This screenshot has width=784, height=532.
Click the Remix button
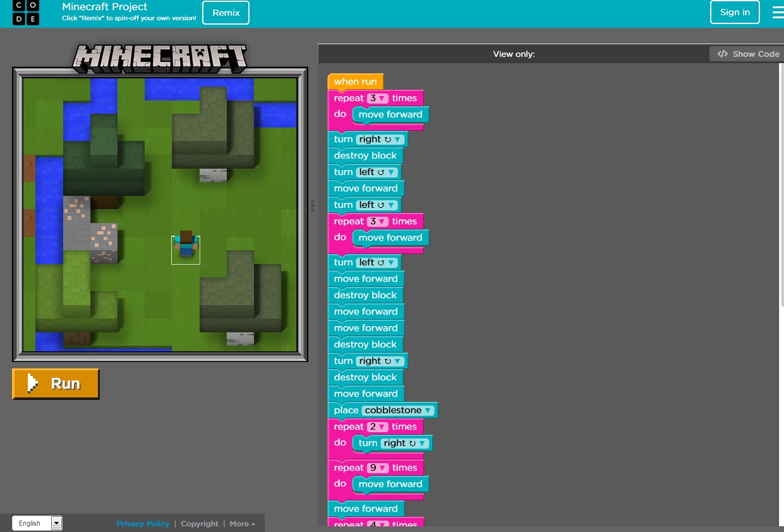[x=226, y=12]
